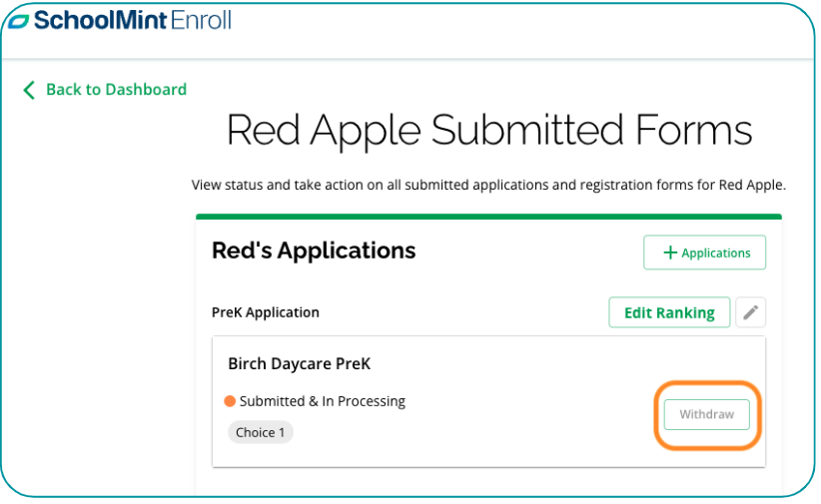Click the SchoolMint logo icon
Screen dimensions: 821x504
point(18,20)
